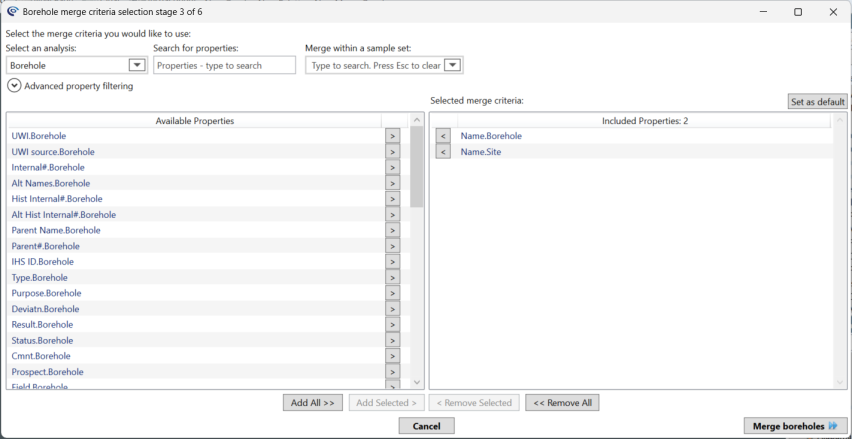Click the add arrow beside Prospect.Borehole
The height and width of the screenshot is (439, 852).
(x=392, y=372)
